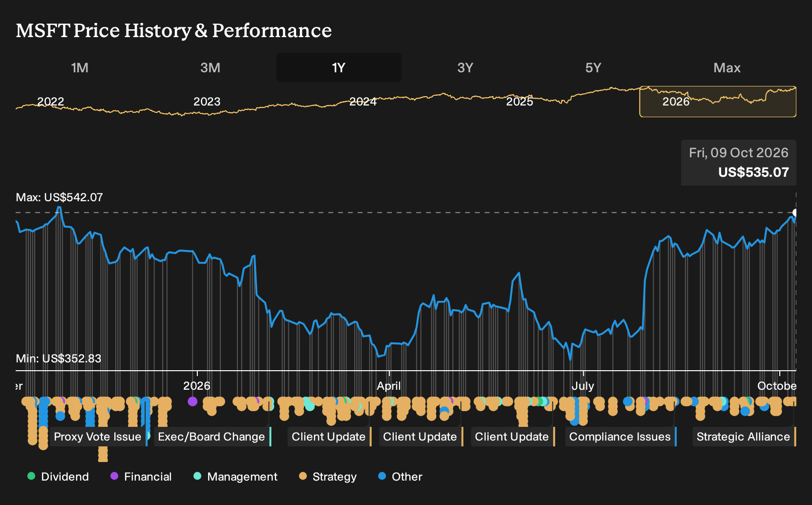Click the Fri, 09 Oct 2026 date text
Viewport: 812px width, 505px height.
(x=739, y=153)
